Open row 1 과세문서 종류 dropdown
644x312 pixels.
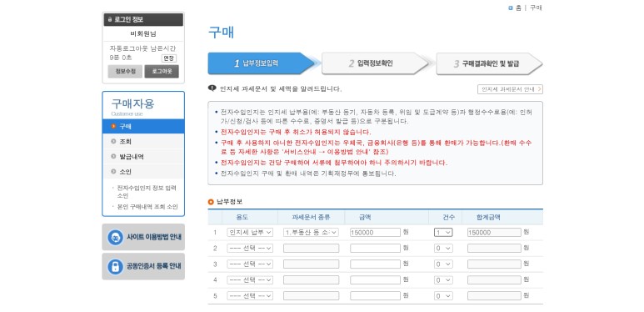click(311, 232)
